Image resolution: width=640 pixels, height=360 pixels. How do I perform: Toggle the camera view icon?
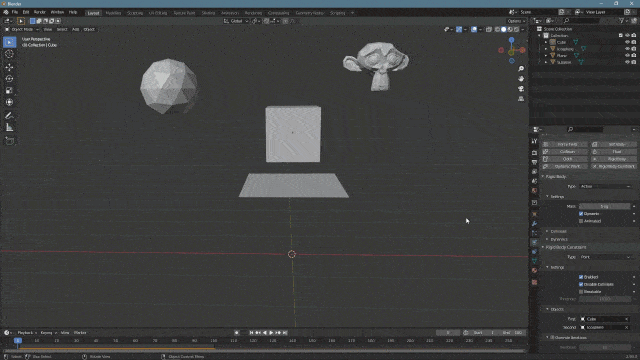pyautogui.click(x=521, y=89)
